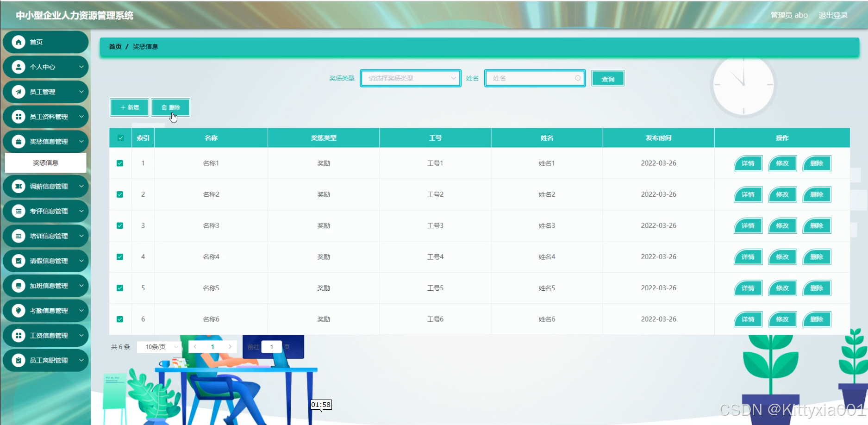
Task: Click 退出登录 to log out
Action: [833, 15]
